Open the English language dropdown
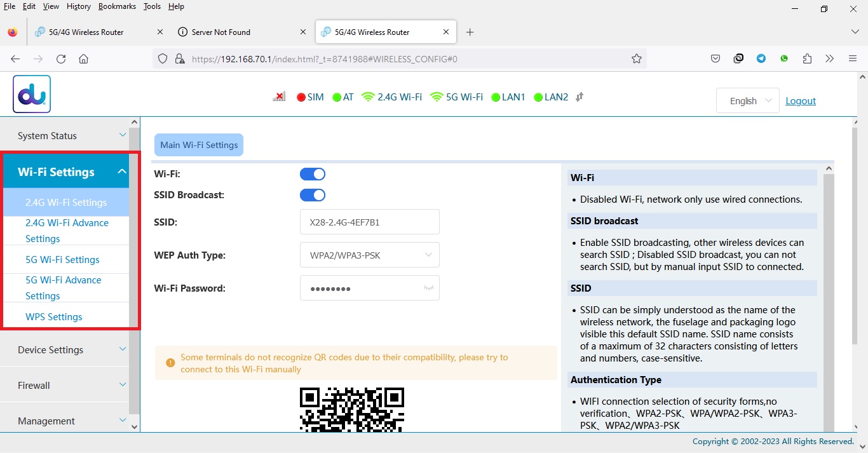Image resolution: width=868 pixels, height=453 pixels. [x=747, y=101]
